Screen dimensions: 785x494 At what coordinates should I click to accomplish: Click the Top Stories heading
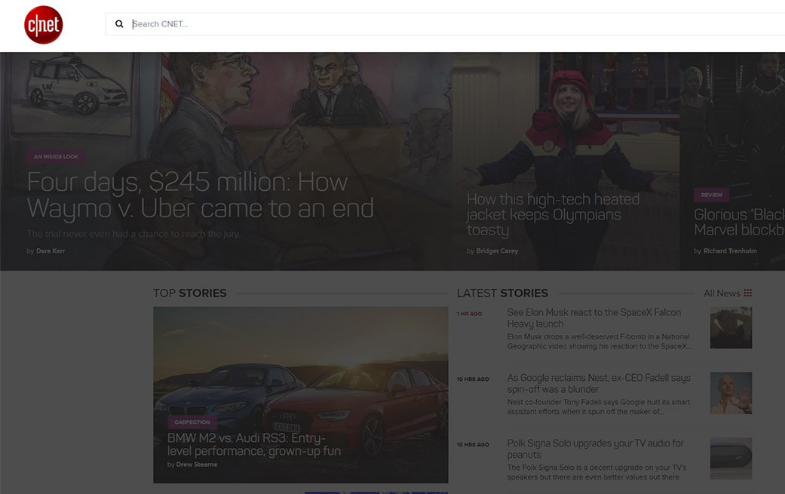click(x=190, y=293)
